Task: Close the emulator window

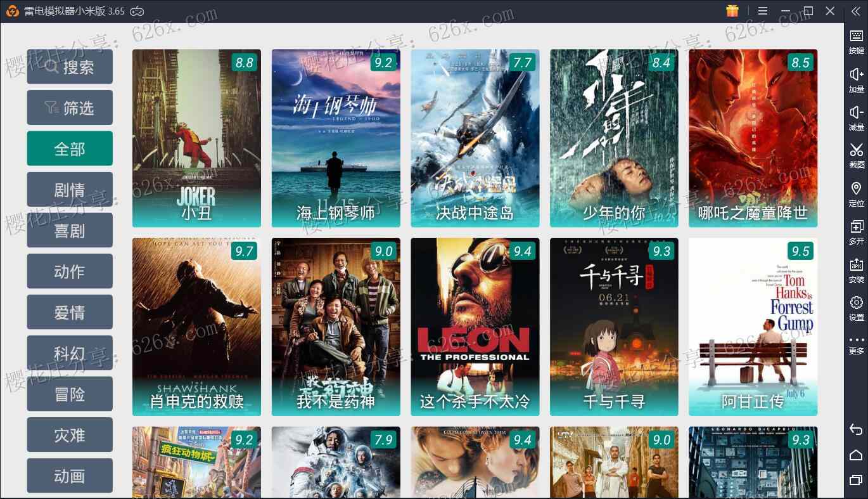Action: click(830, 11)
